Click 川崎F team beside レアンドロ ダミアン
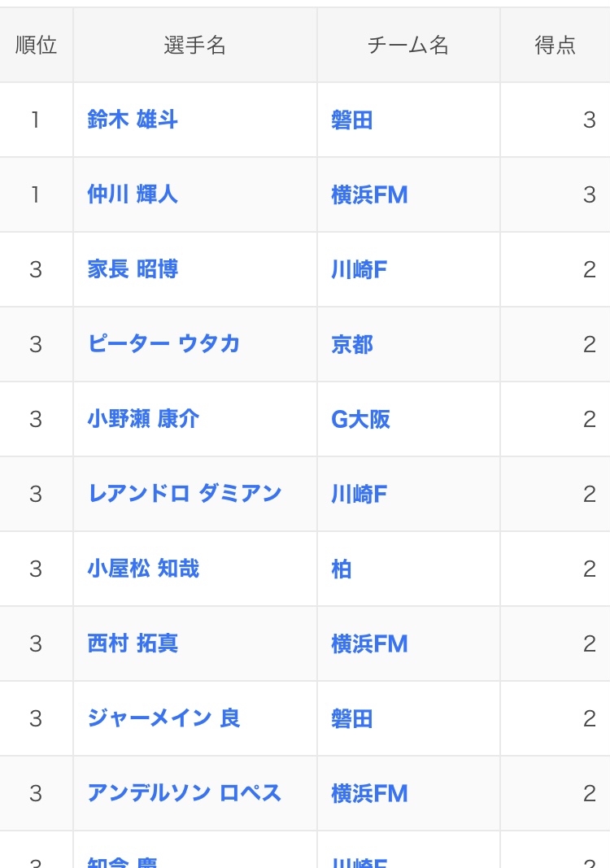 pyautogui.click(x=359, y=494)
